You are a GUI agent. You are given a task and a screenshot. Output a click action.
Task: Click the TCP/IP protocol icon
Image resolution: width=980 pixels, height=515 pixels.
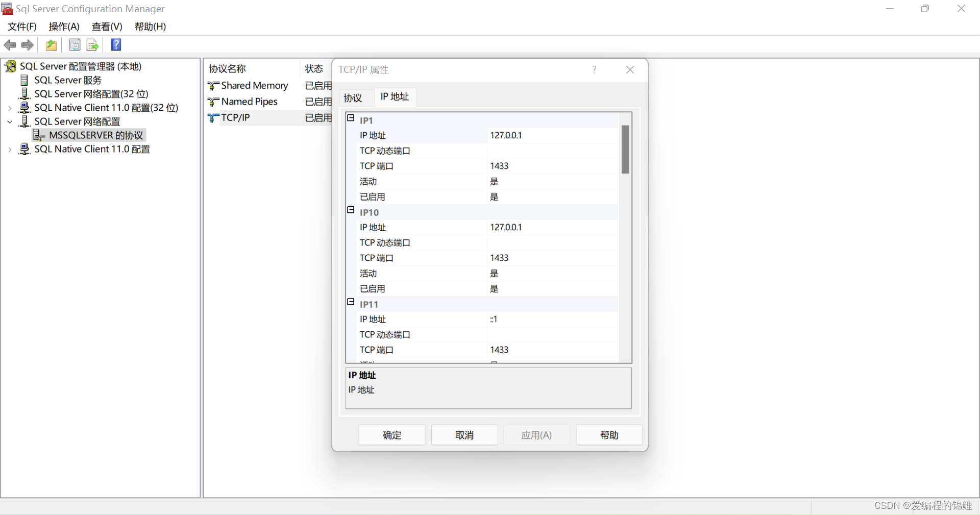(213, 118)
